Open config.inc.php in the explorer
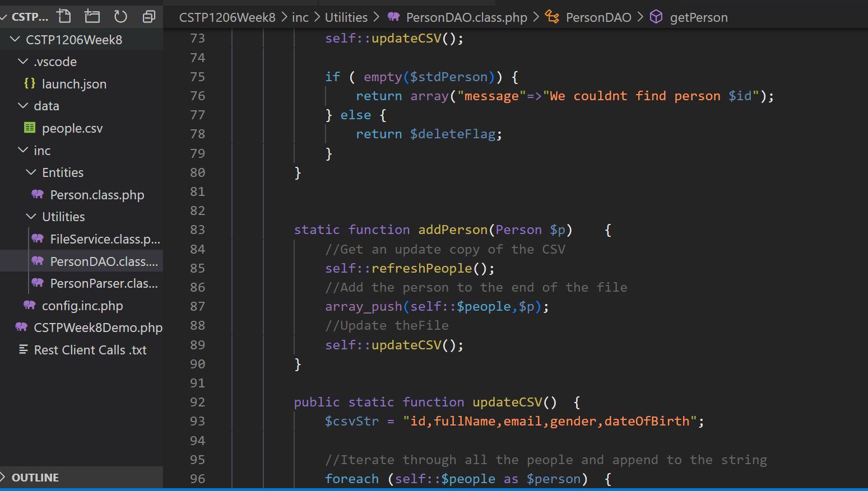 tap(81, 305)
